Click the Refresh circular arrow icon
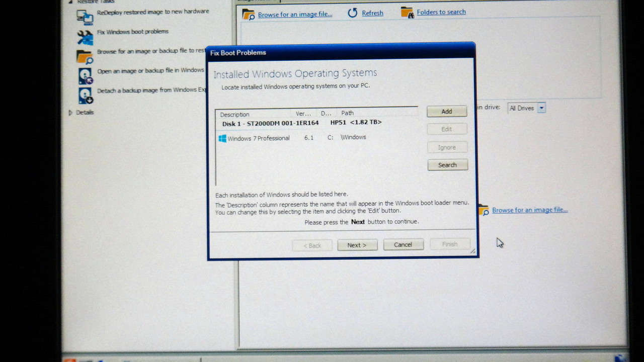The image size is (644, 362). (x=353, y=13)
